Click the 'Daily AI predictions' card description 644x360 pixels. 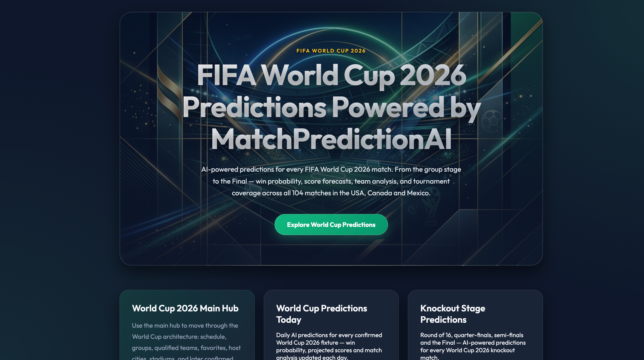(329, 346)
